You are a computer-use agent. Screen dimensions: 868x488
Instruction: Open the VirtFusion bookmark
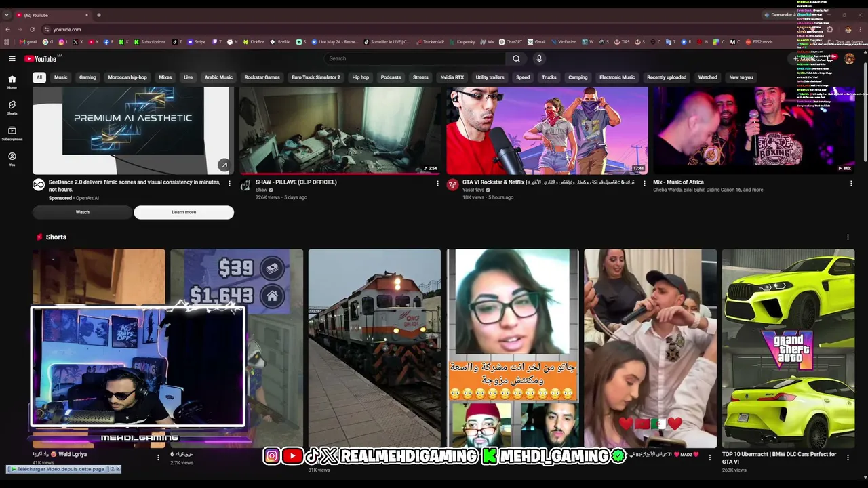(x=566, y=42)
